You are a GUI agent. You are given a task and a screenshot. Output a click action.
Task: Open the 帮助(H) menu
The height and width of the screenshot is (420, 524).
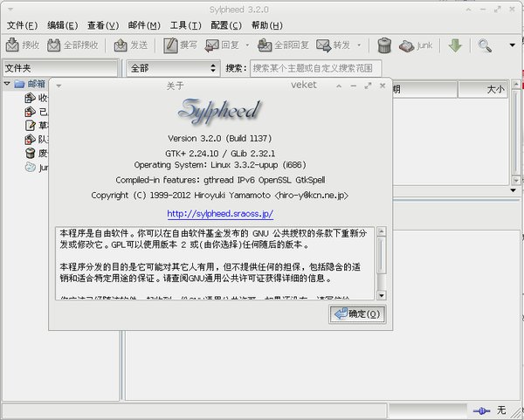tap(267, 25)
